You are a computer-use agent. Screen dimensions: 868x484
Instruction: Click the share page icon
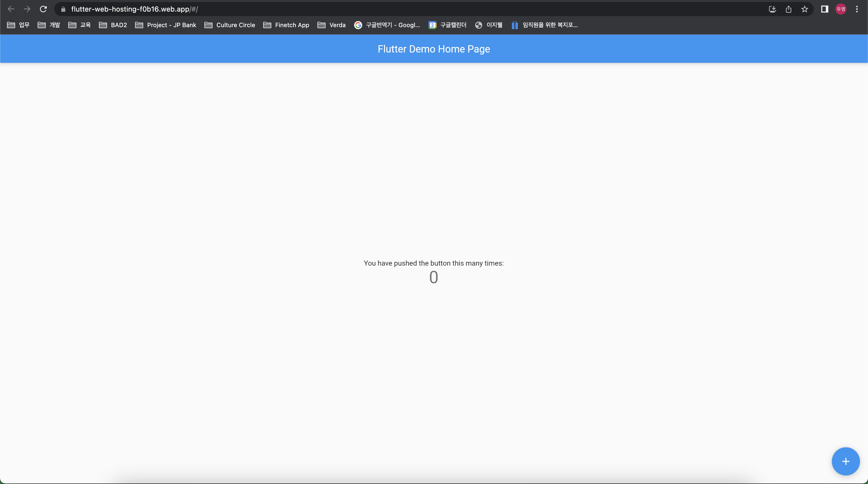click(x=788, y=9)
